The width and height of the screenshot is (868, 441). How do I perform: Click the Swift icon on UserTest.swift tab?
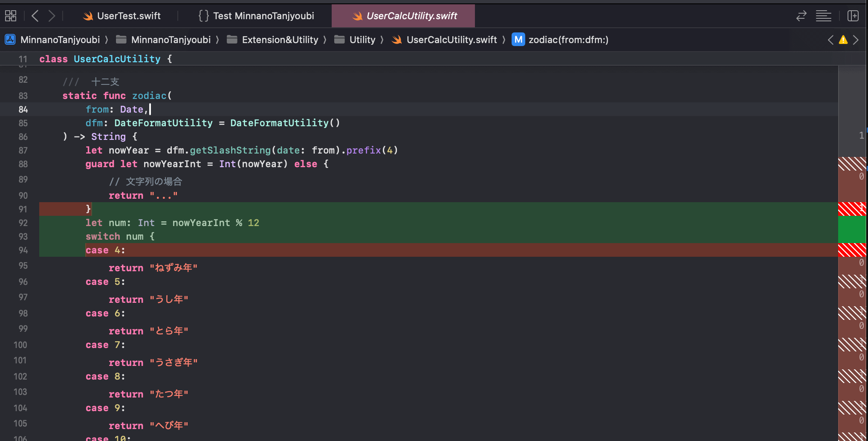pos(88,16)
